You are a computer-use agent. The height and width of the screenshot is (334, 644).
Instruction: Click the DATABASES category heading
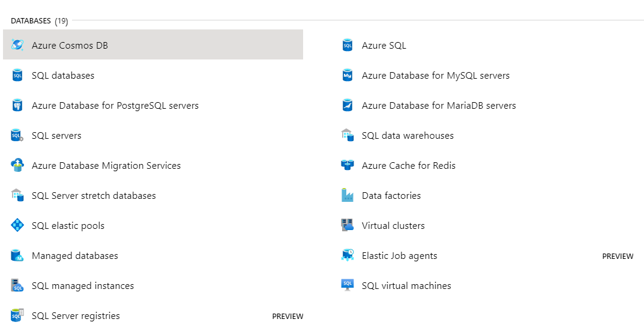31,20
